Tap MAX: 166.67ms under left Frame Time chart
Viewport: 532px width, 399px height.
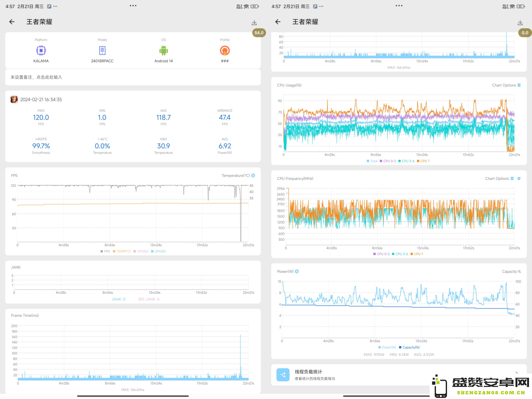click(x=133, y=390)
